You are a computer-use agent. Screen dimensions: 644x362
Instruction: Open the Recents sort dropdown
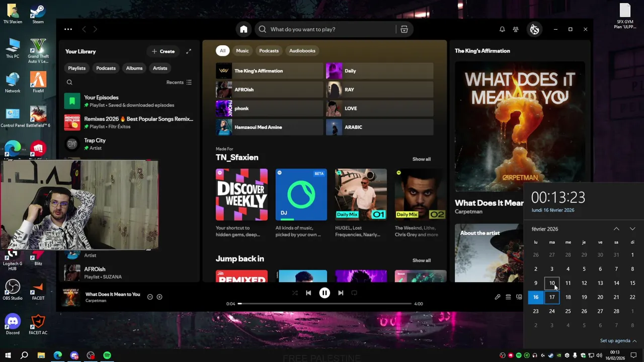tap(179, 82)
